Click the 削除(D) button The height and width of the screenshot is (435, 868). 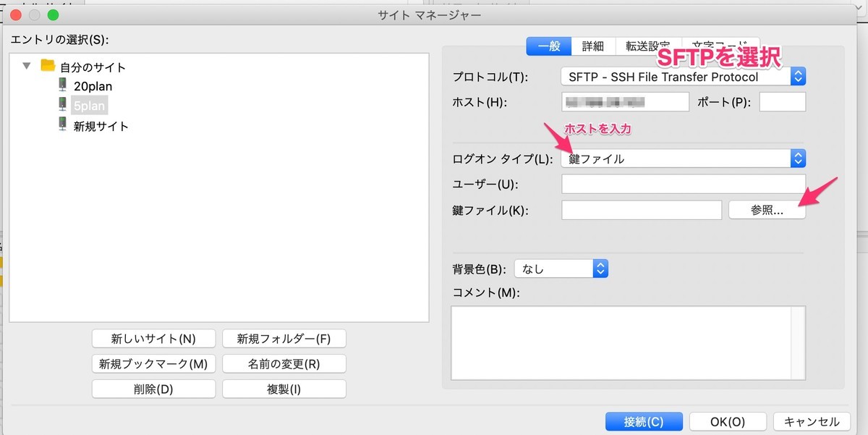coord(153,389)
